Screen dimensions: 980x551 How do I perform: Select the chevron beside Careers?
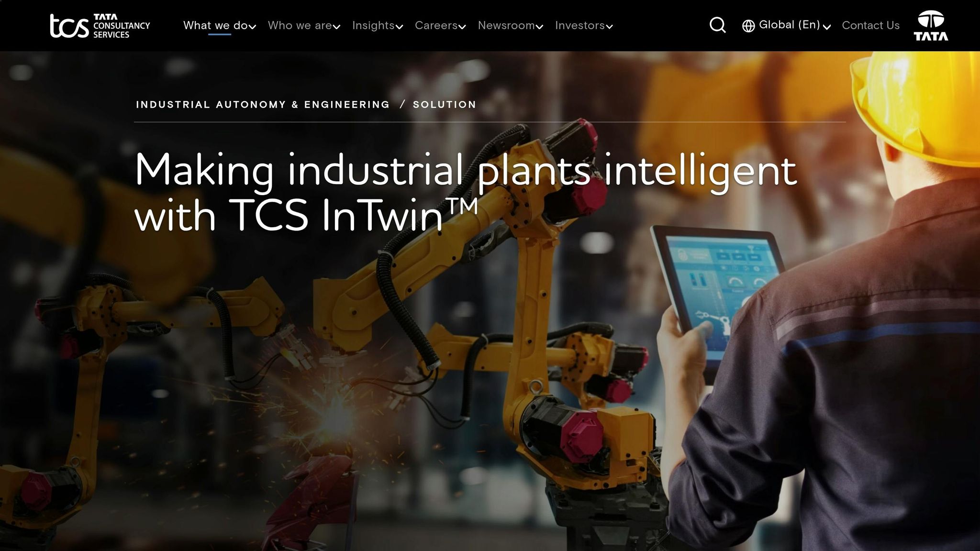[x=462, y=27]
